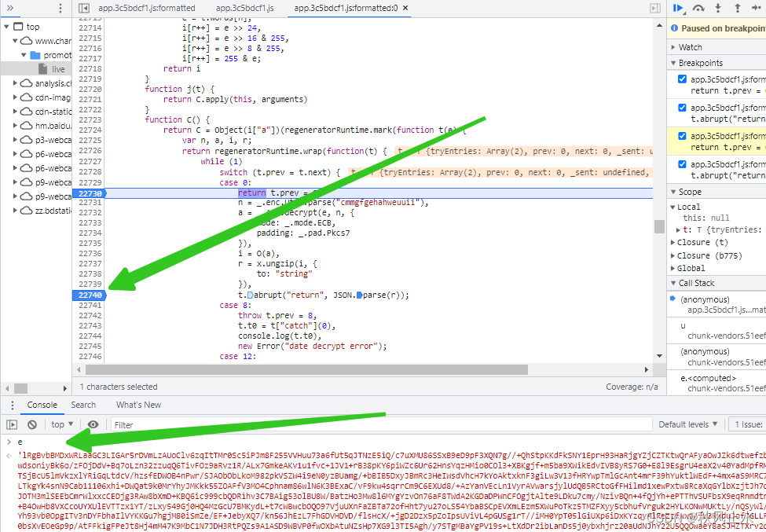Click line 22740 breakpoint marker
The image size is (766, 532).
pos(90,295)
